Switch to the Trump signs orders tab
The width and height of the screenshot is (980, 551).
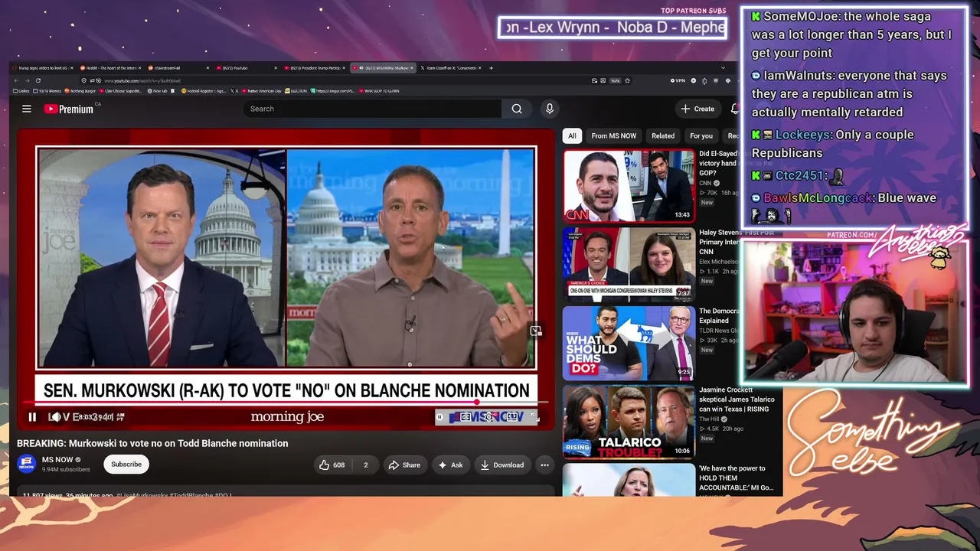(43, 68)
